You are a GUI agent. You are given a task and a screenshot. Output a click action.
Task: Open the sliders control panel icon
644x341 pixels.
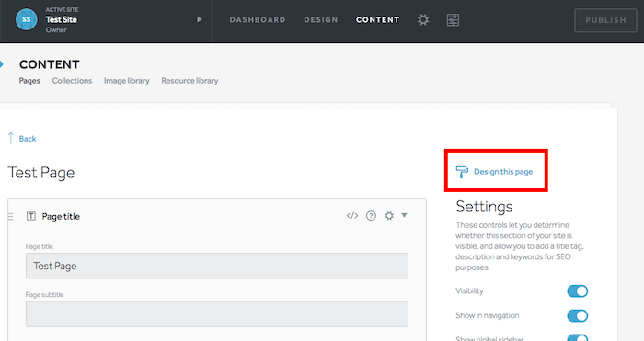coord(453,19)
